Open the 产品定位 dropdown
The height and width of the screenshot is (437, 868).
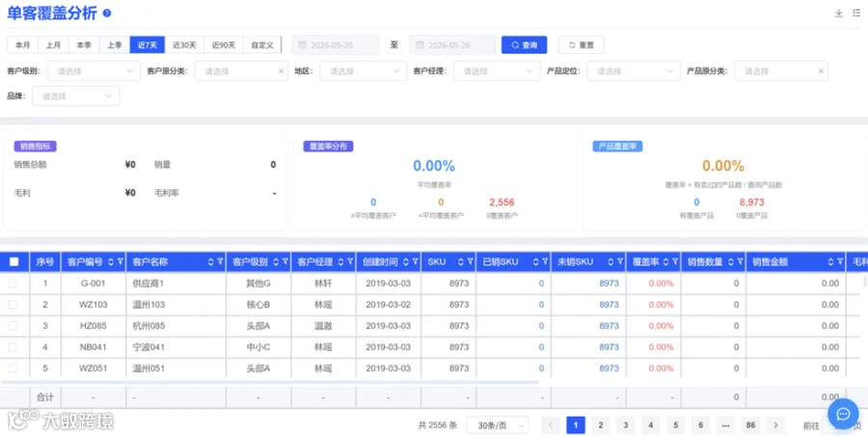634,70
